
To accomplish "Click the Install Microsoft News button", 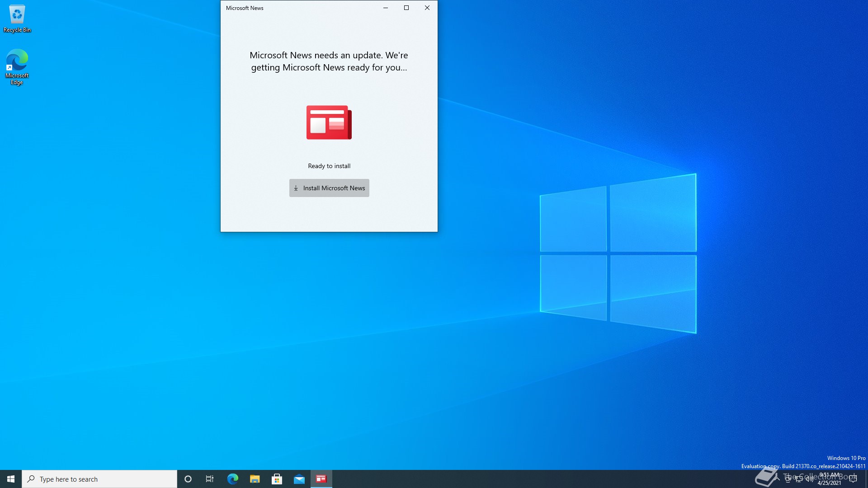I will 329,188.
